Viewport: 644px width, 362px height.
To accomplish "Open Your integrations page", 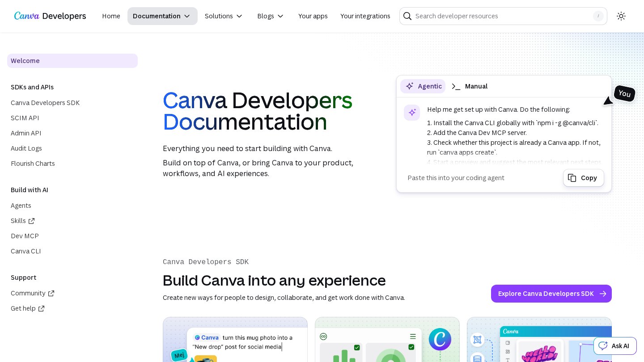I will click(365, 16).
